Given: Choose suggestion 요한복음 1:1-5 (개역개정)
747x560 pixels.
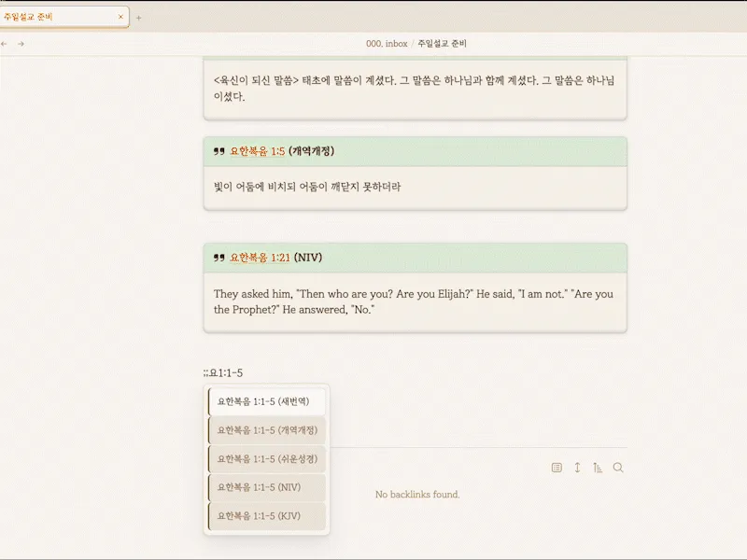Looking at the screenshot, I should pos(267,430).
